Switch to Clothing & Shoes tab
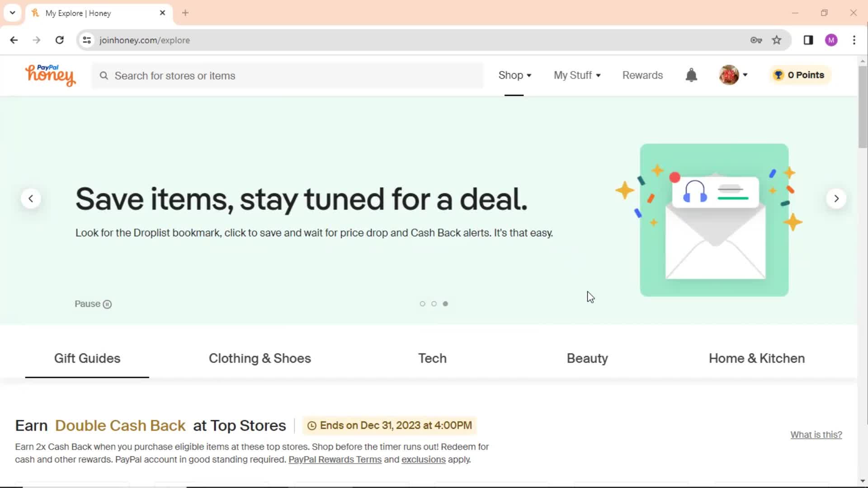Image resolution: width=868 pixels, height=488 pixels. (x=260, y=358)
